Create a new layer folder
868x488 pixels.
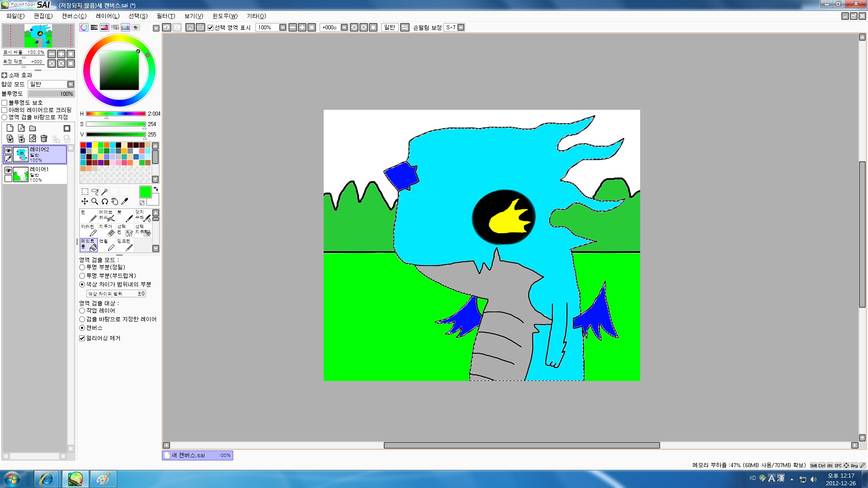[33, 128]
